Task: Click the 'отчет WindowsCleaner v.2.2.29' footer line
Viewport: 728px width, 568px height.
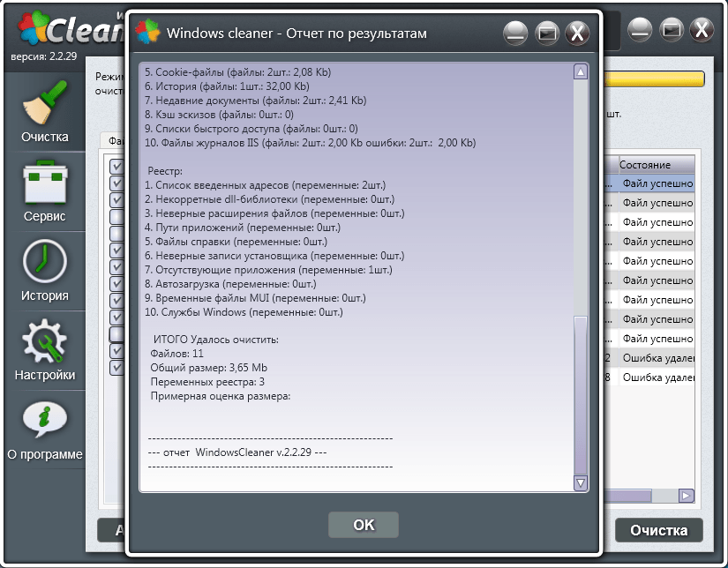Action: (237, 452)
